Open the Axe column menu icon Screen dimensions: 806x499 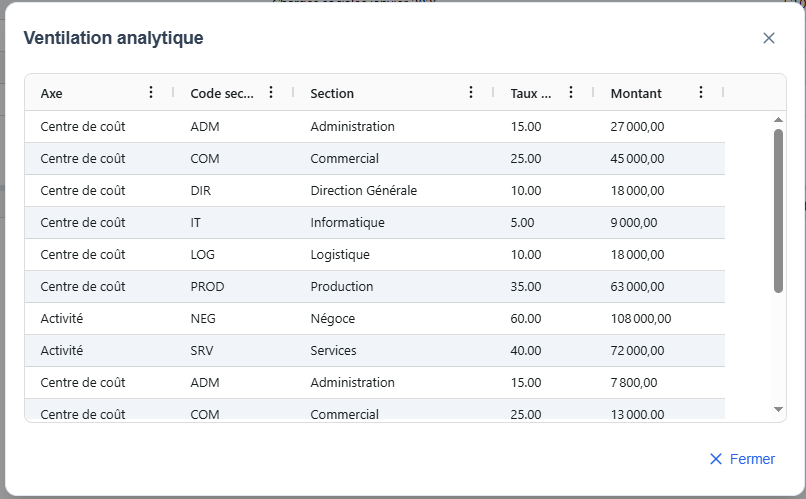(151, 92)
